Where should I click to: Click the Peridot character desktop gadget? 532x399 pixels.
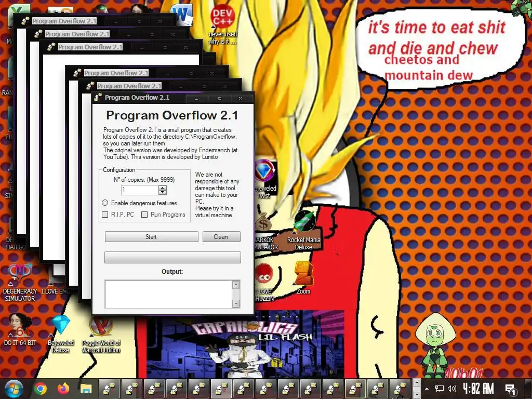tap(435, 344)
